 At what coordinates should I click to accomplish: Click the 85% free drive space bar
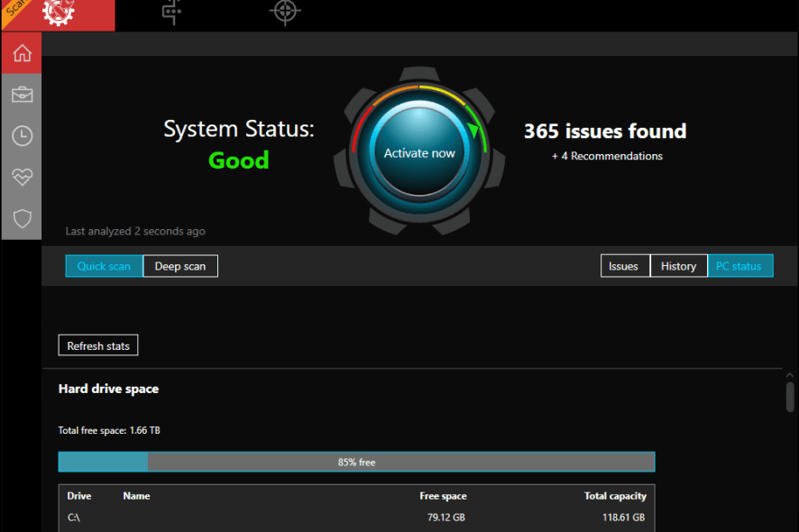(x=356, y=462)
